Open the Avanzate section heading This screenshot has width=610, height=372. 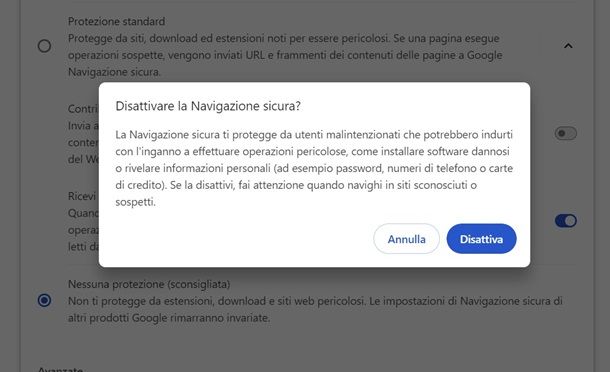click(60, 369)
